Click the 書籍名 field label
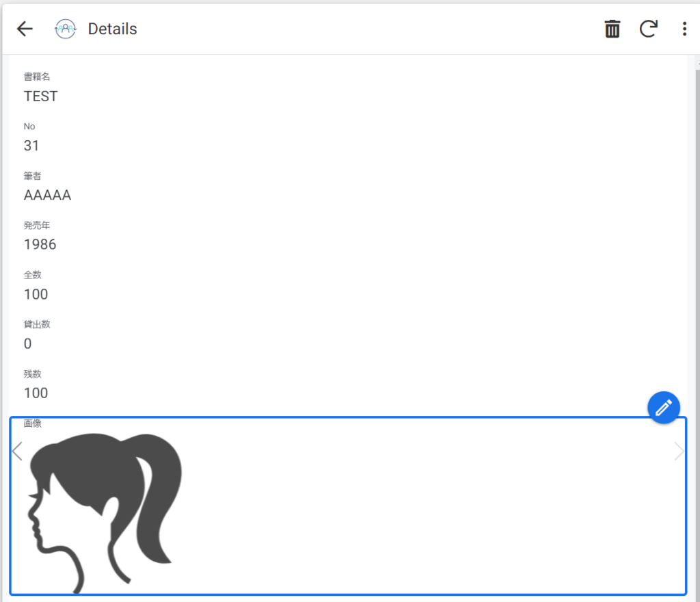This screenshot has width=700, height=602. click(x=37, y=77)
